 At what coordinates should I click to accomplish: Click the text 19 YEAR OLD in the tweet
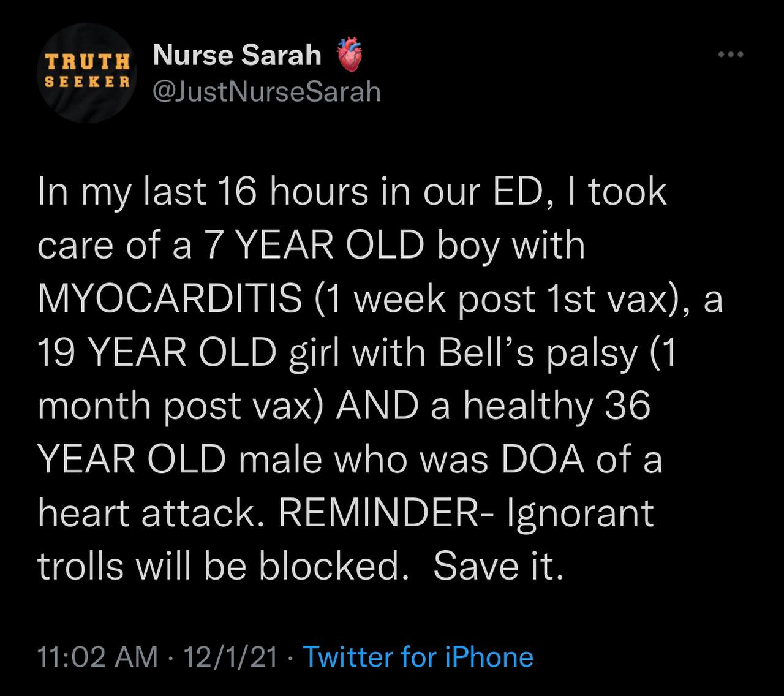(157, 352)
